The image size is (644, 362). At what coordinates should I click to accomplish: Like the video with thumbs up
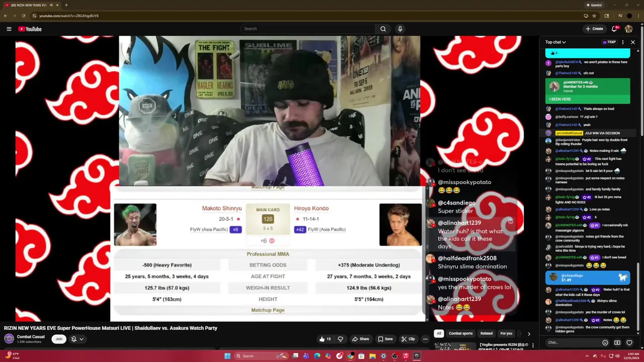[x=325, y=339]
